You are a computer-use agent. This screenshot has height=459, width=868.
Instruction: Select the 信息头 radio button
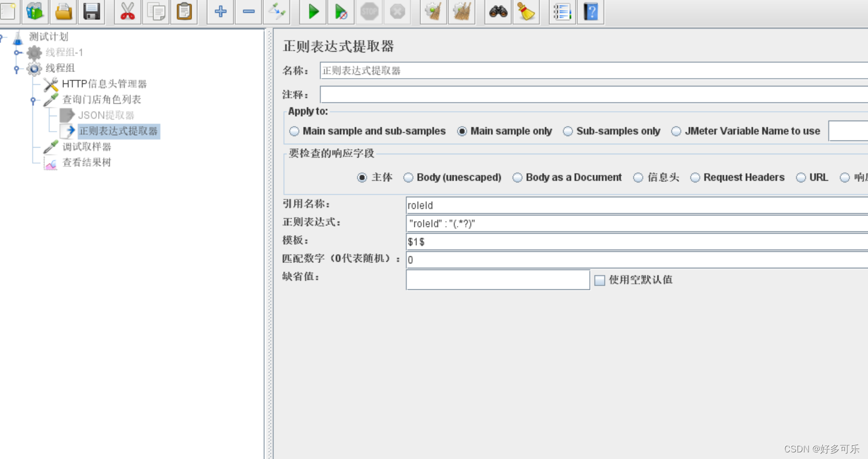[x=638, y=177]
